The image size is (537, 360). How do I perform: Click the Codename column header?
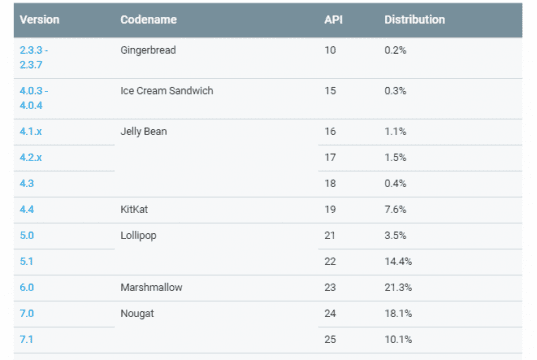tap(149, 20)
